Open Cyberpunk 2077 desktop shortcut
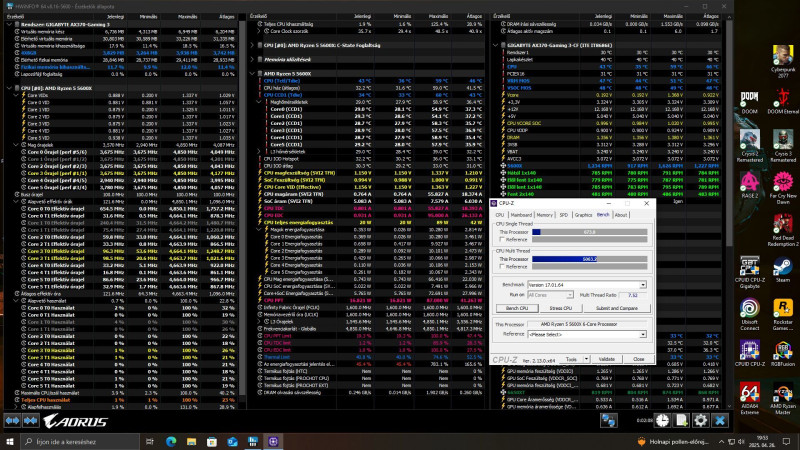This screenshot has height=450, width=800. [783, 62]
